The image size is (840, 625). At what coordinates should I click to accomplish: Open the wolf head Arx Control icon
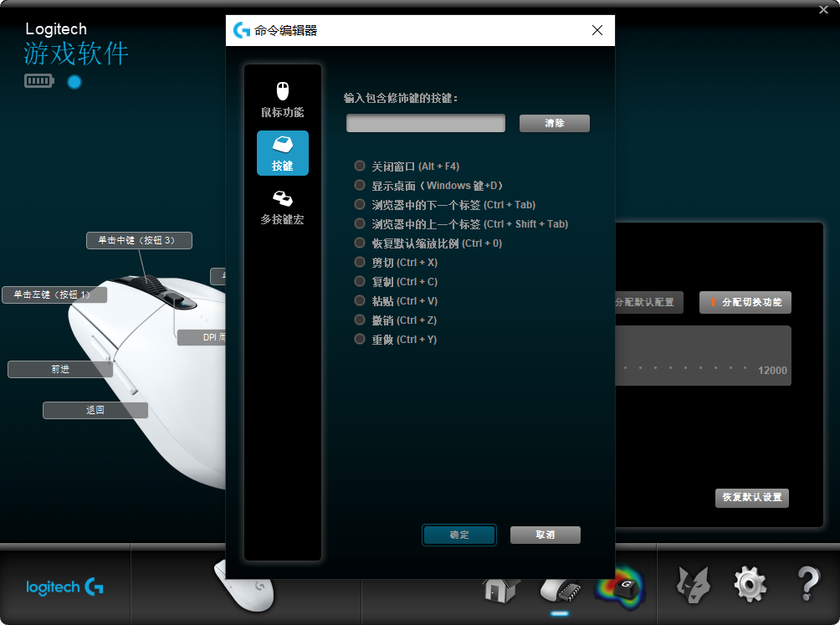694,585
